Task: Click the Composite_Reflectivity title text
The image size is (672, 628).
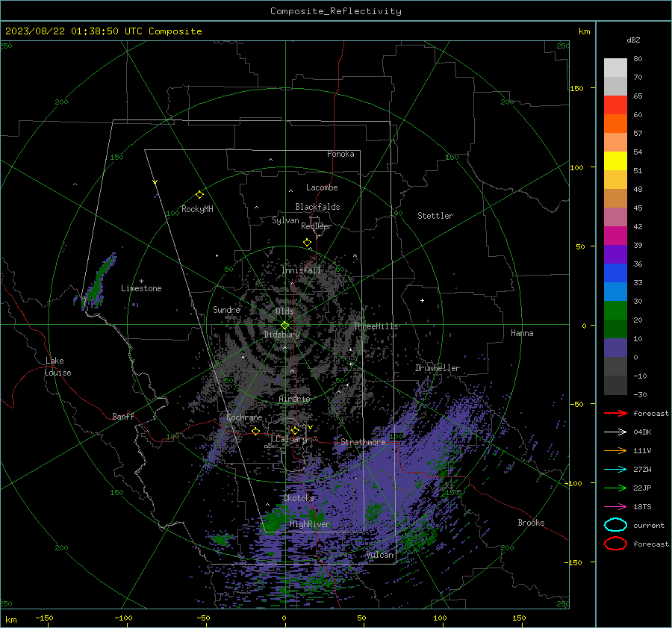Action: (336, 11)
